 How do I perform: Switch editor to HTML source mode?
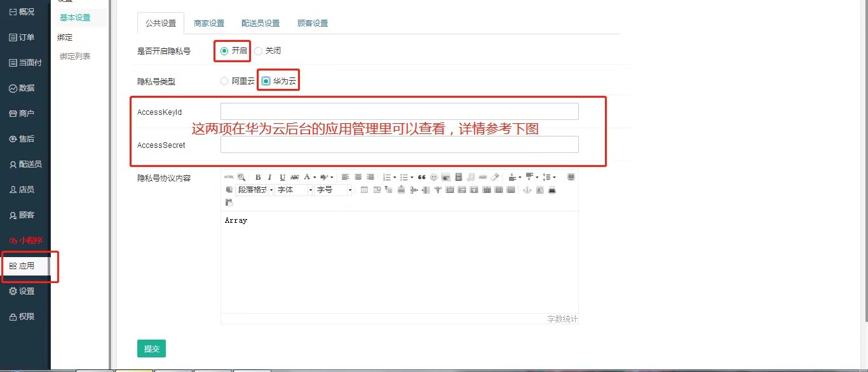click(229, 177)
